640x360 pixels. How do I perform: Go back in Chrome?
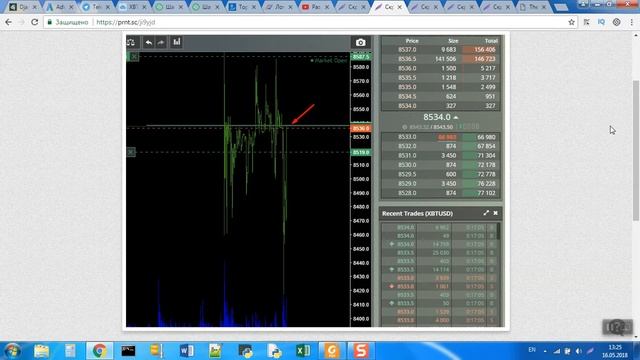click(9, 22)
